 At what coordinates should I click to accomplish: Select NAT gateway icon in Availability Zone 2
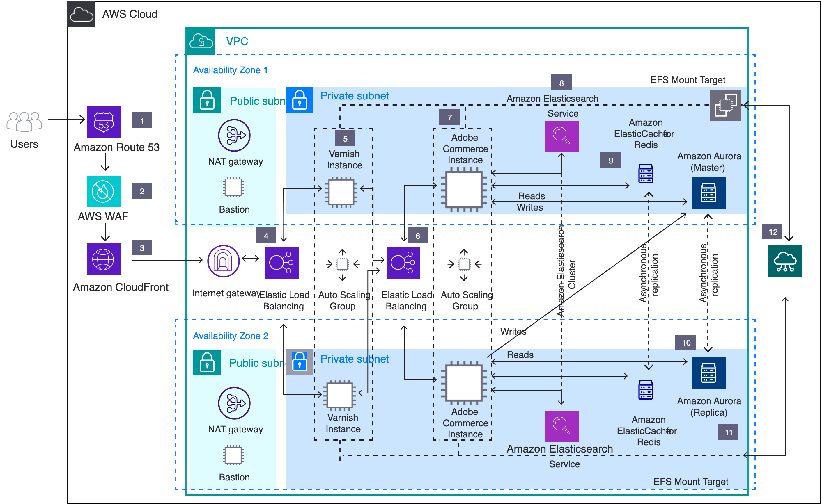pyautogui.click(x=234, y=403)
